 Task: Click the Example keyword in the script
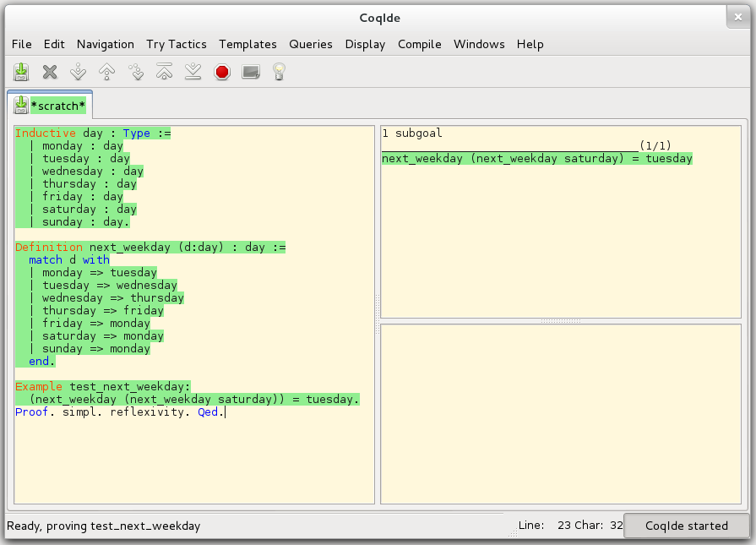click(39, 386)
